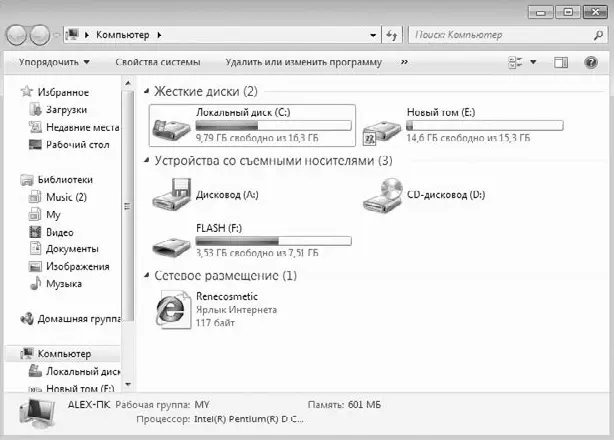614x440 pixels.
Task: Open the Документы library
Action: click(72, 249)
